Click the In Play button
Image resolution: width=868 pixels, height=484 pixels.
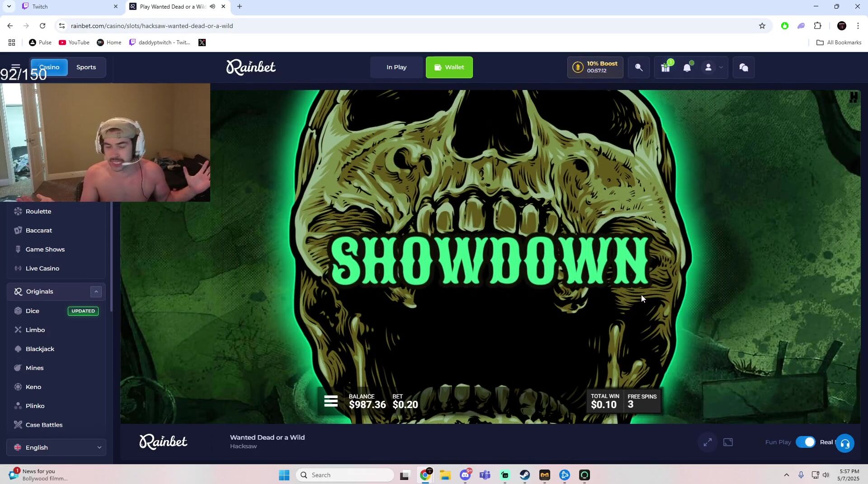[396, 67]
